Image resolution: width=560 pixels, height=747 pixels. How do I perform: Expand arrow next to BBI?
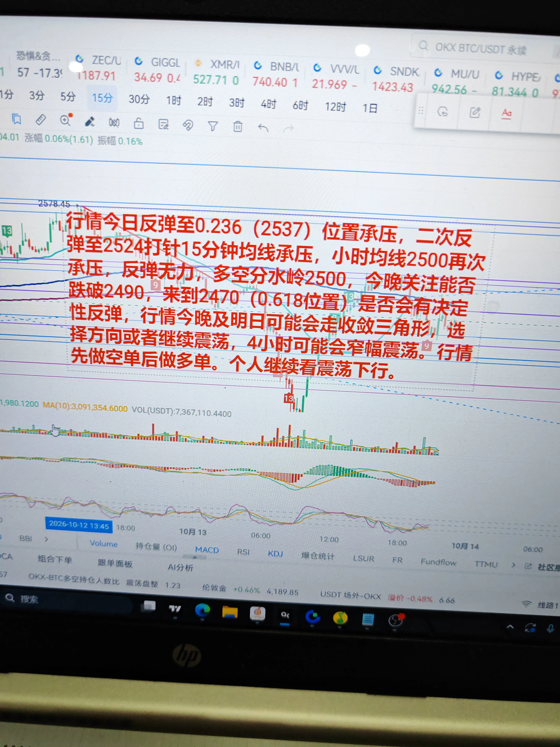[47, 539]
